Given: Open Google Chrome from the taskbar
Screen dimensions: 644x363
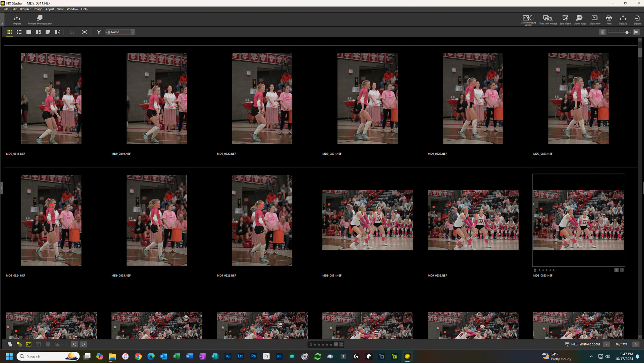Looking at the screenshot, I should point(138,356).
